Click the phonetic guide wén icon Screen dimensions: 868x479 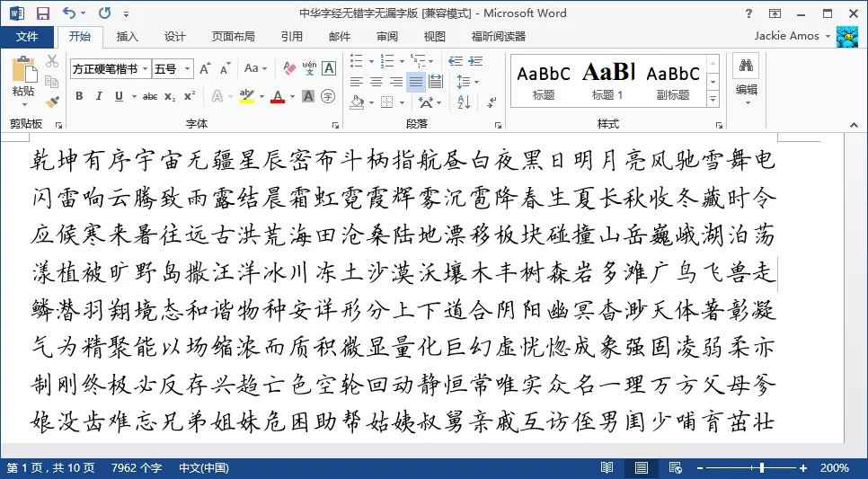(x=309, y=68)
